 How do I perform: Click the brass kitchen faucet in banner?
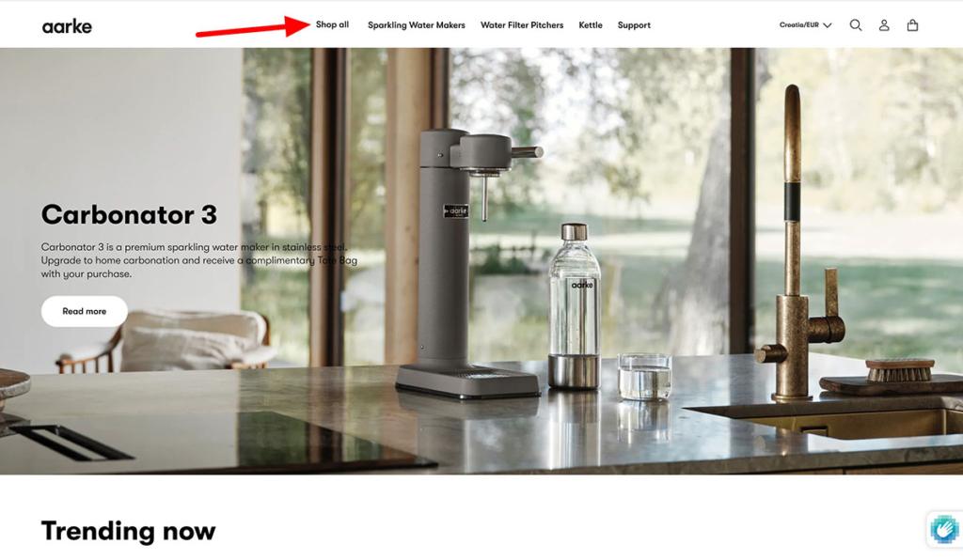tap(798, 245)
